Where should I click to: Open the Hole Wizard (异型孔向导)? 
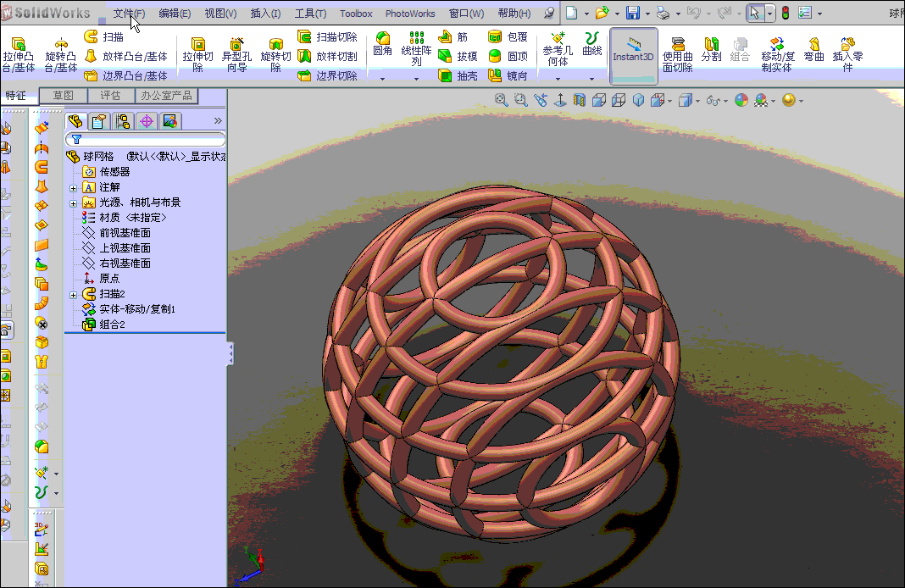(x=236, y=55)
